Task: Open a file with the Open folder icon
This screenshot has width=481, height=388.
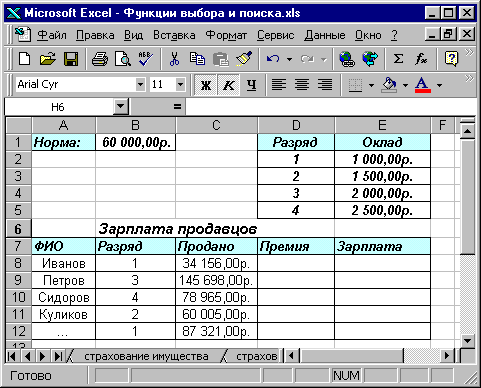Action: (x=48, y=59)
